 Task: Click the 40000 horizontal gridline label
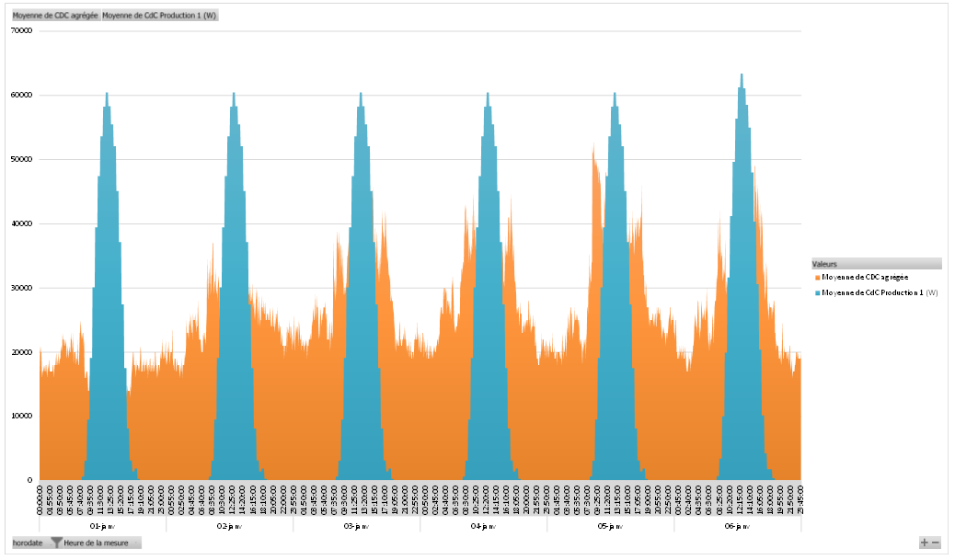coord(22,223)
